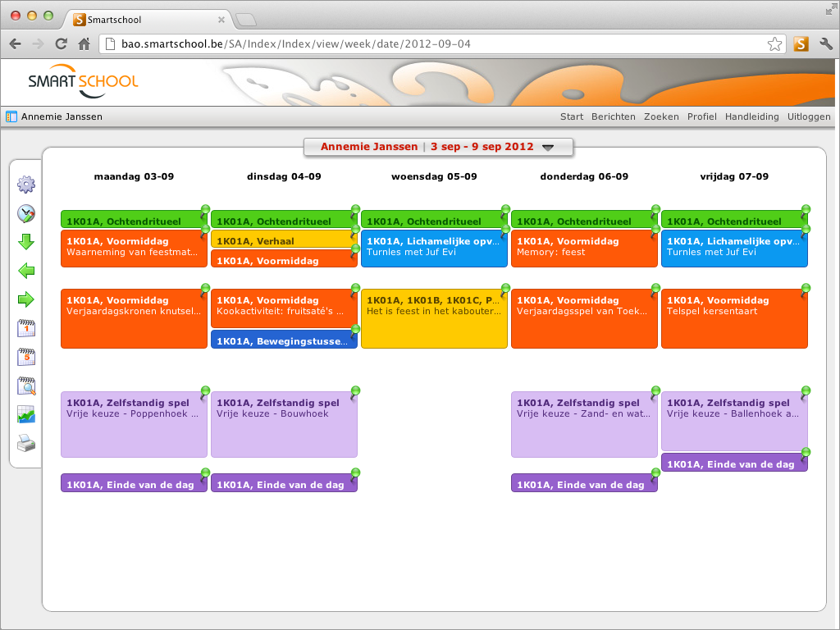Open donderdag Memory: feest event
This screenshot has height=630, width=840.
584,249
